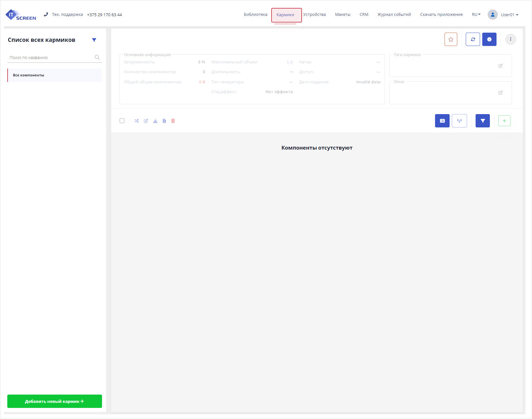Click the refresh sync button
Screen dimensions: 532x419
(473, 39)
